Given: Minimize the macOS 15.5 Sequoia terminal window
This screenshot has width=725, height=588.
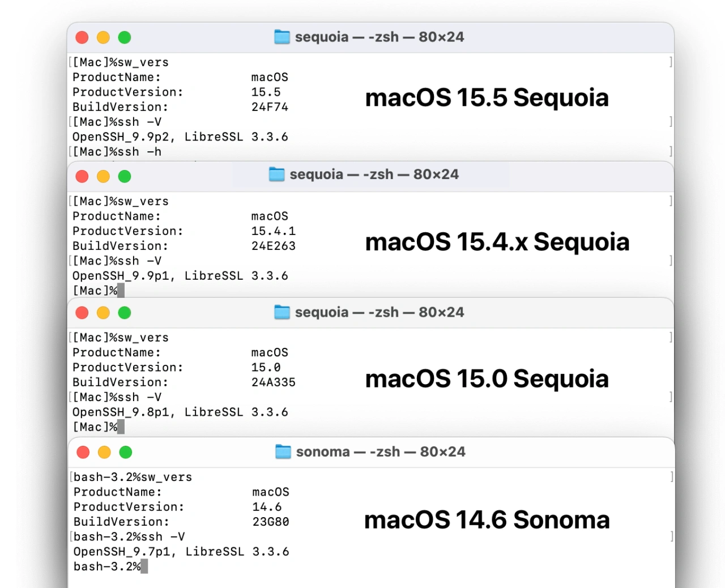Looking at the screenshot, I should point(103,37).
